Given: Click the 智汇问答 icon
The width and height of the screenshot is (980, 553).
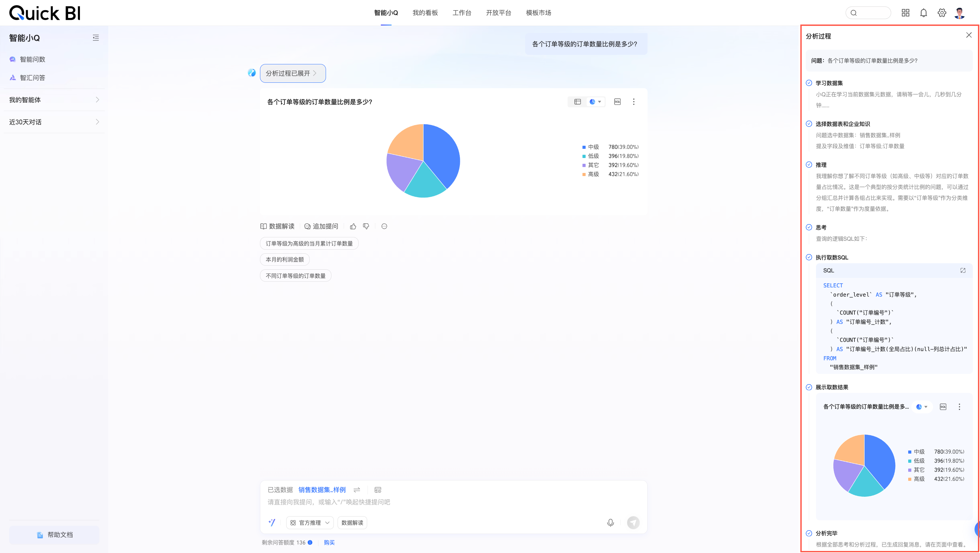Looking at the screenshot, I should tap(13, 78).
